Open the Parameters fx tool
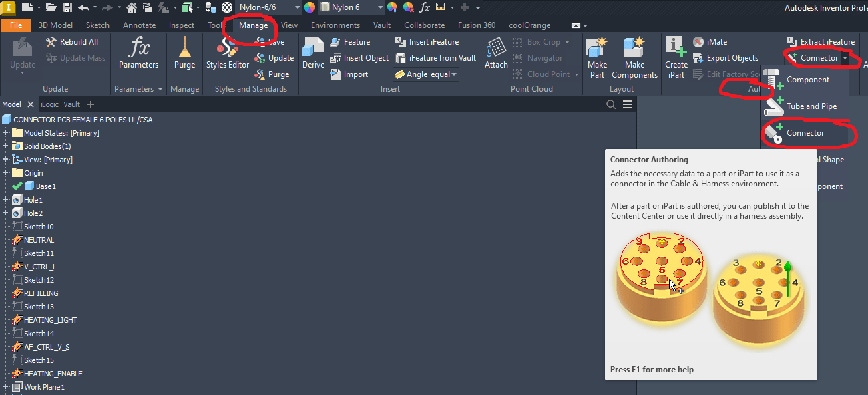Viewport: 868px width, 395px height. (138, 53)
